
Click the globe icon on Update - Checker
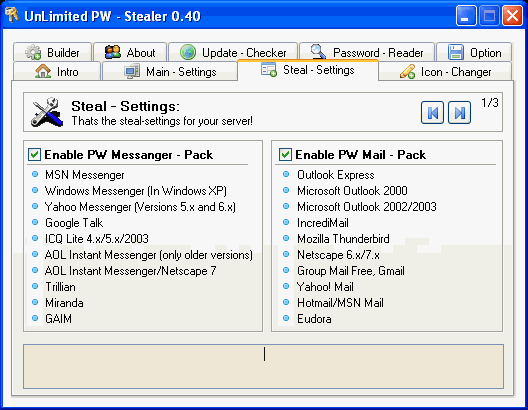pos(188,52)
